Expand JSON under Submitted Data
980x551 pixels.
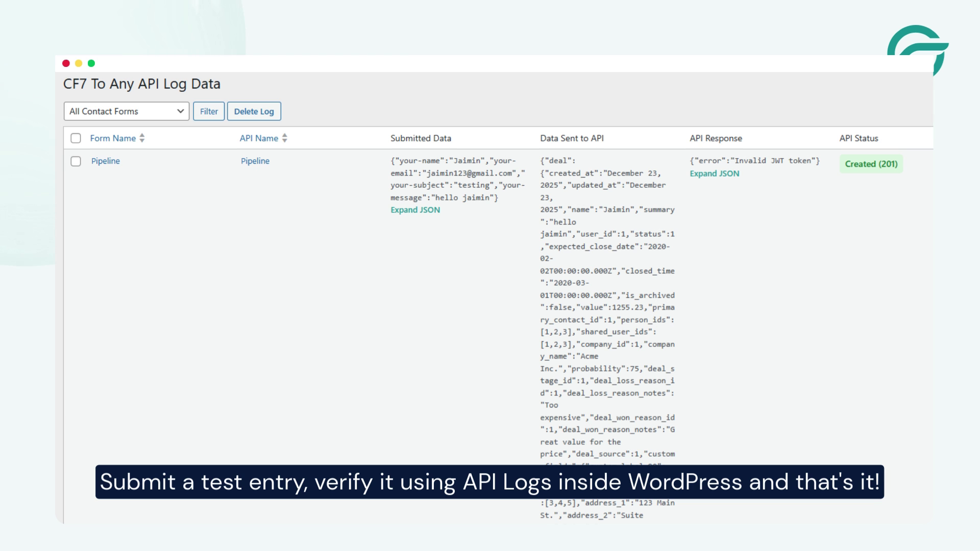pyautogui.click(x=414, y=210)
